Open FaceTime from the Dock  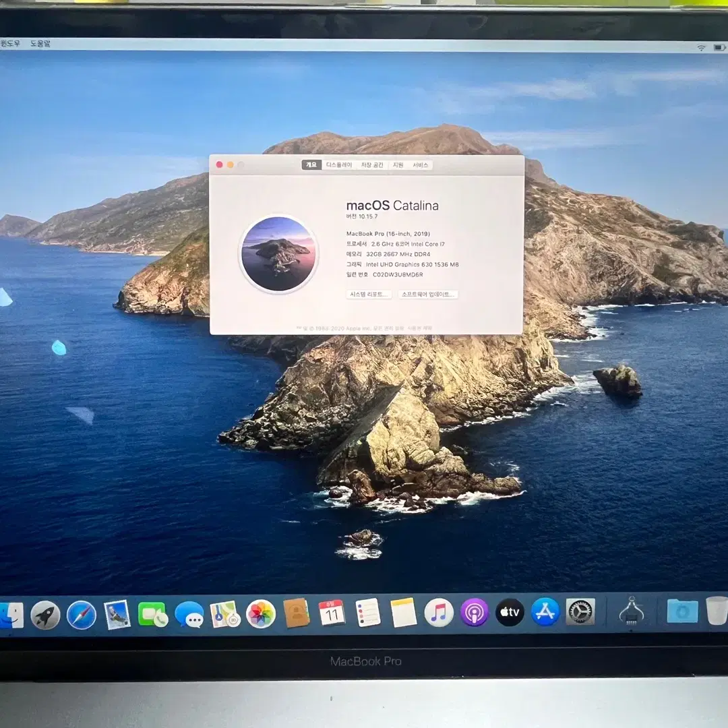click(152, 614)
